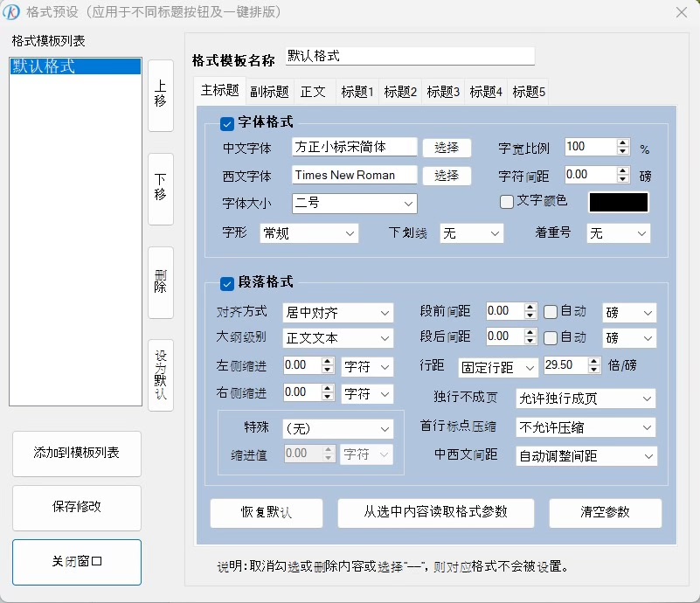Click the 清空参数 button
Viewport: 700px width, 603px height.
coord(606,513)
